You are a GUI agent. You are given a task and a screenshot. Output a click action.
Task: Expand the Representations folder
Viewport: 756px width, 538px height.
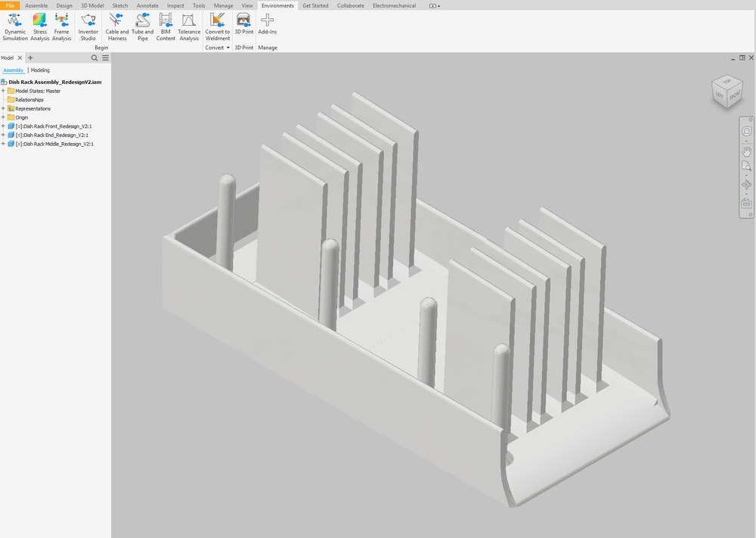pyautogui.click(x=3, y=108)
